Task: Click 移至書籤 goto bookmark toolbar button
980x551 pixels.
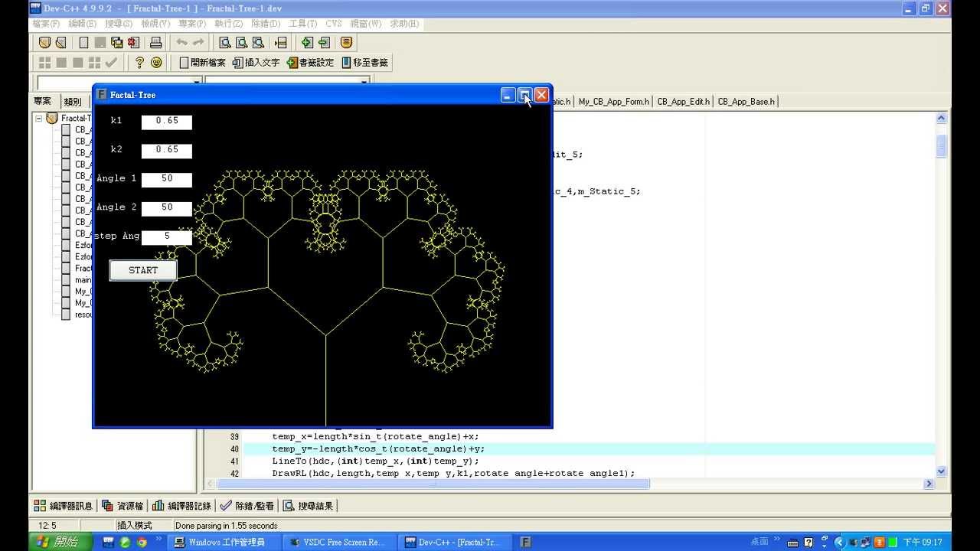Action: click(x=365, y=63)
